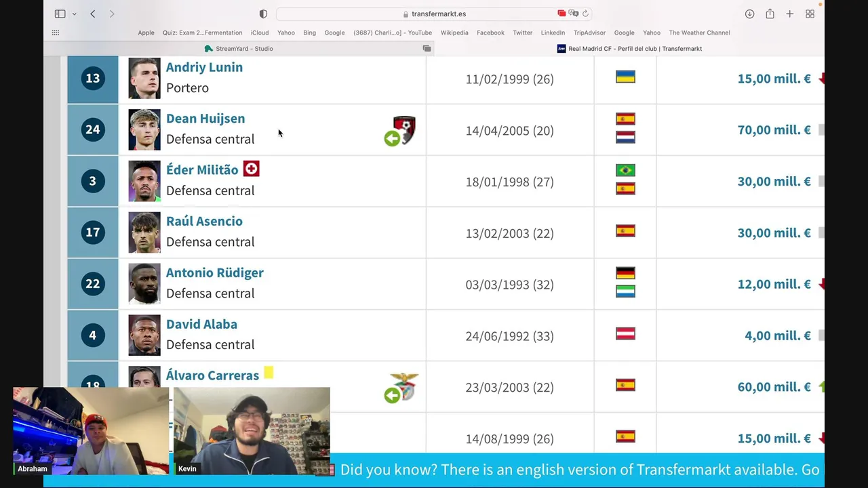Open the Twitter bookmark
The image size is (868, 488).
pos(522,33)
